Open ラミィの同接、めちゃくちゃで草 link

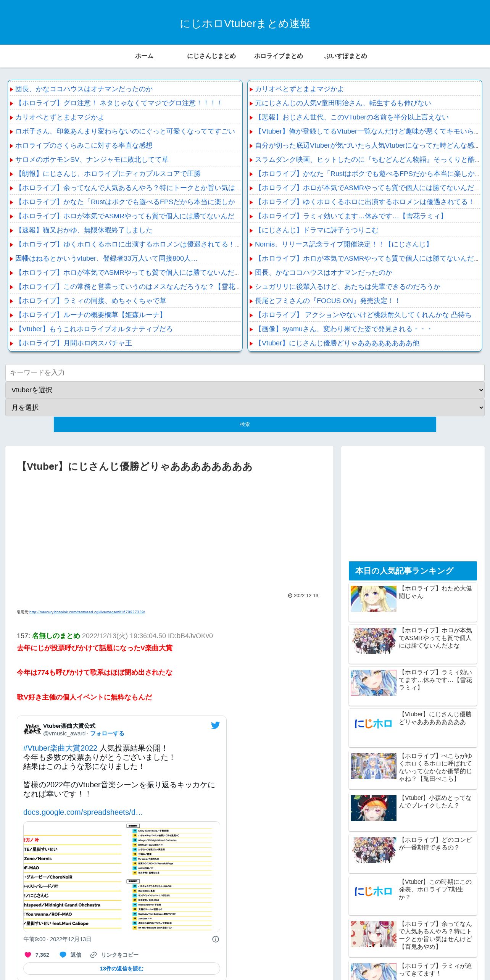click(x=91, y=301)
